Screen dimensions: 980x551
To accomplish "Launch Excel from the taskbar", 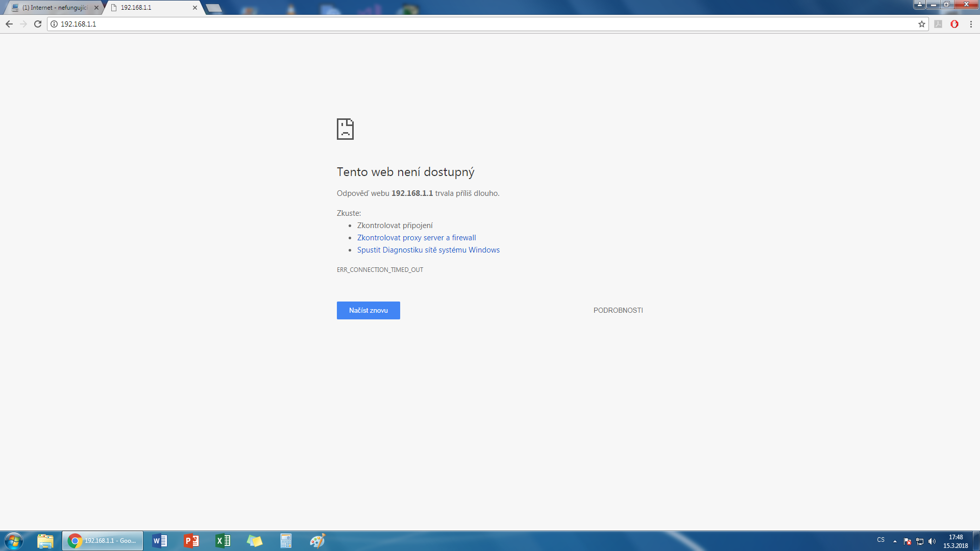I will coord(223,541).
